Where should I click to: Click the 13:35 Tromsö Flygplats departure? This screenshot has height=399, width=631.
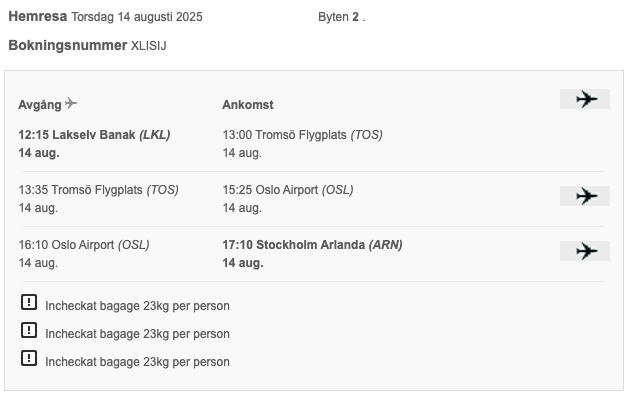tap(99, 190)
